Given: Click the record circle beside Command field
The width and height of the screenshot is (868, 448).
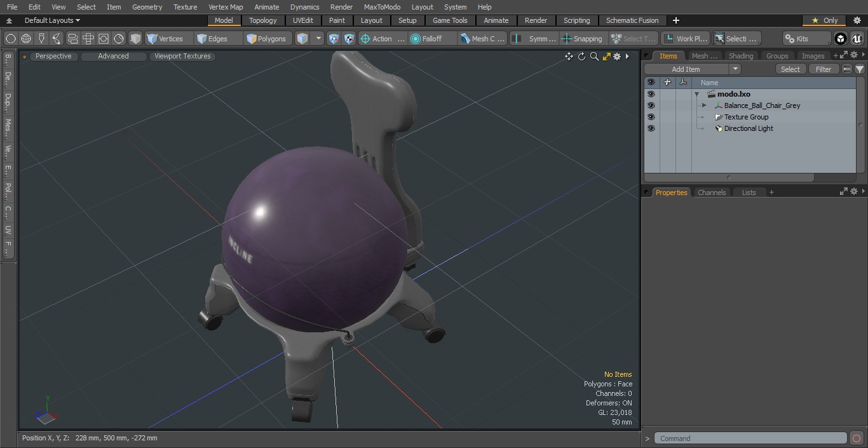Looking at the screenshot, I should point(856,438).
